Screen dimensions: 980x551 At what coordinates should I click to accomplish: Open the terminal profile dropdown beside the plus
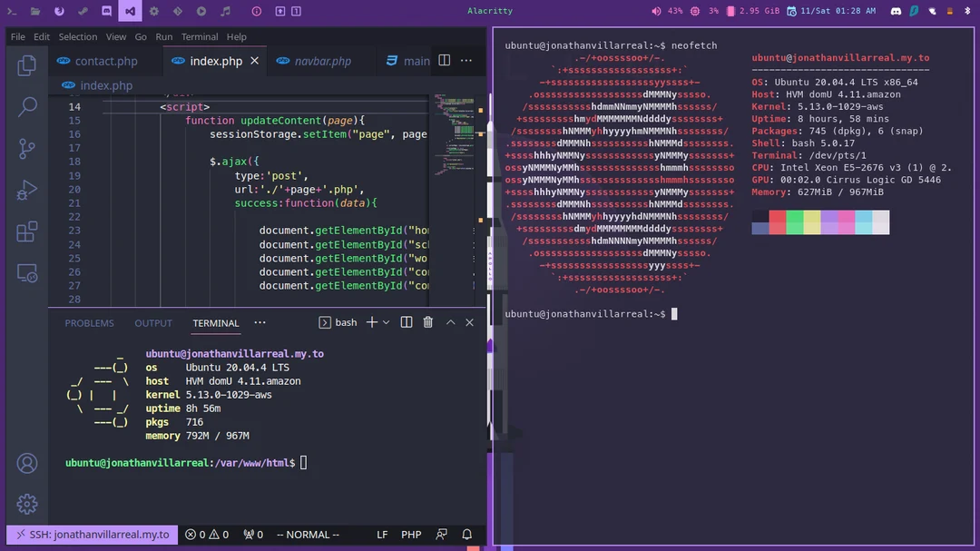(385, 321)
